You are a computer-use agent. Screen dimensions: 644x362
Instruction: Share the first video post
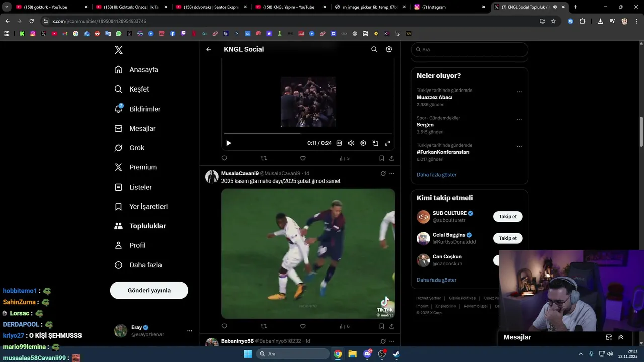392,158
